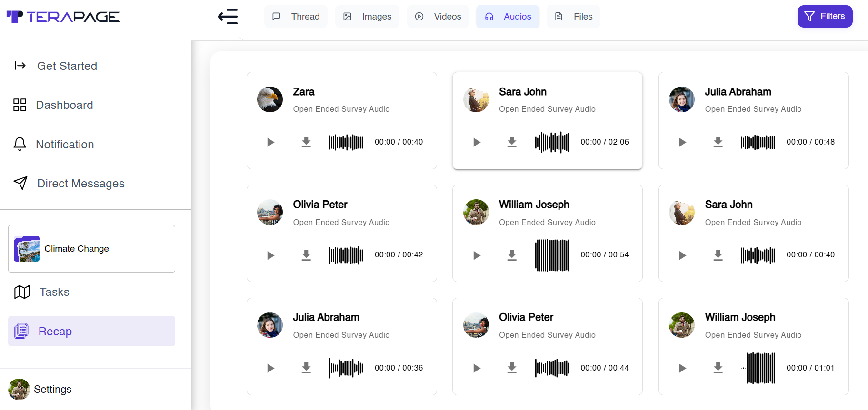
Task: Open Direct Messages via paper plane icon
Action: (20, 184)
